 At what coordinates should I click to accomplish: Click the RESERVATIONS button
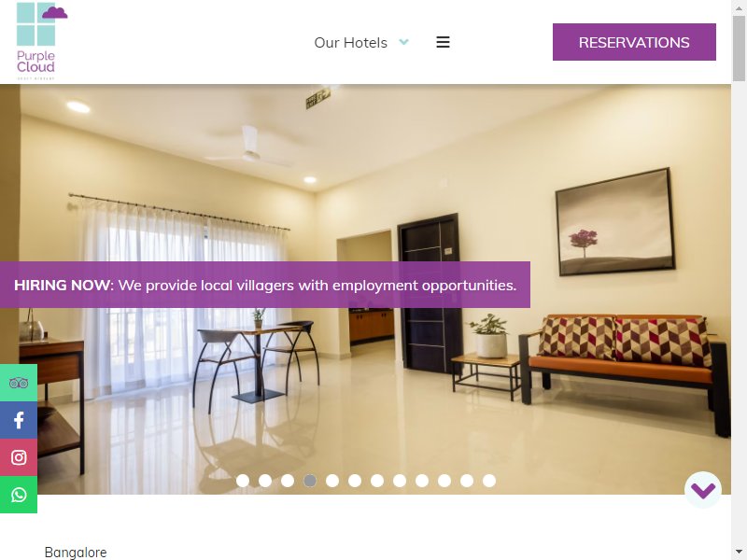coord(634,42)
